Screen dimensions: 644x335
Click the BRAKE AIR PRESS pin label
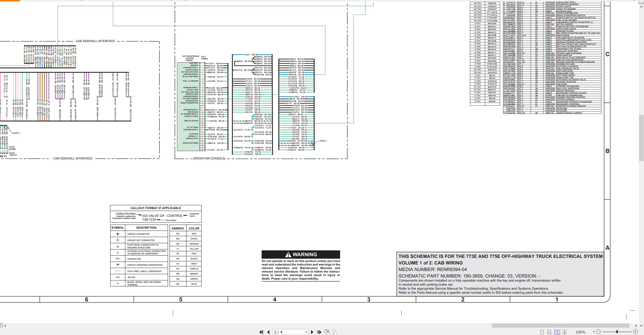190,143
